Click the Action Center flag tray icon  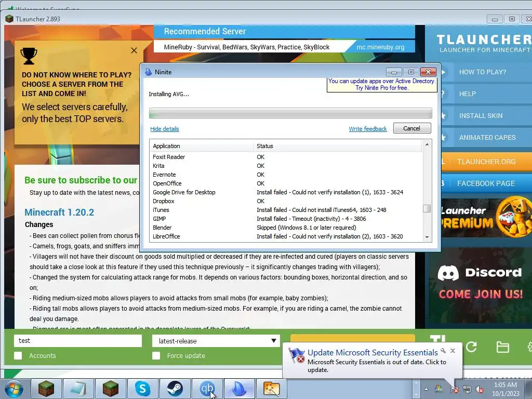pos(454,389)
